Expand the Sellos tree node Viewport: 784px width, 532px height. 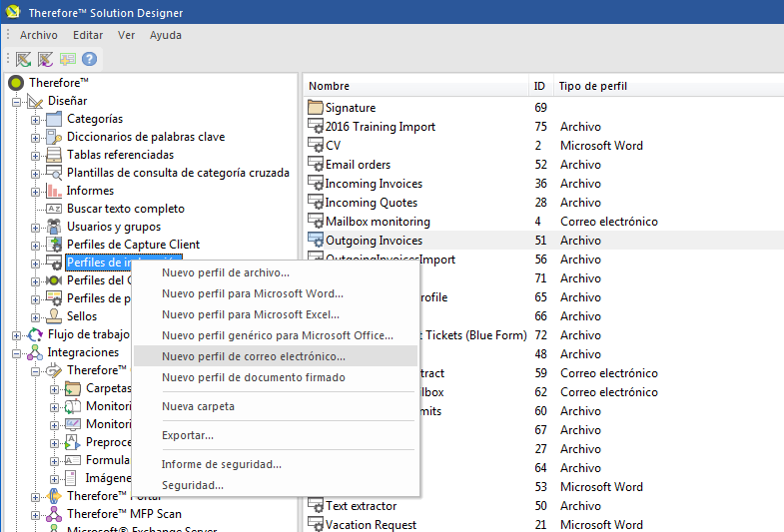coord(36,317)
